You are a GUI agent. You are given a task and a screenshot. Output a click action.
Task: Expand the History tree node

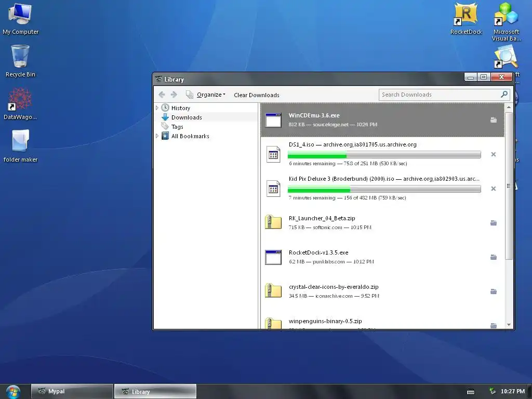pos(157,108)
